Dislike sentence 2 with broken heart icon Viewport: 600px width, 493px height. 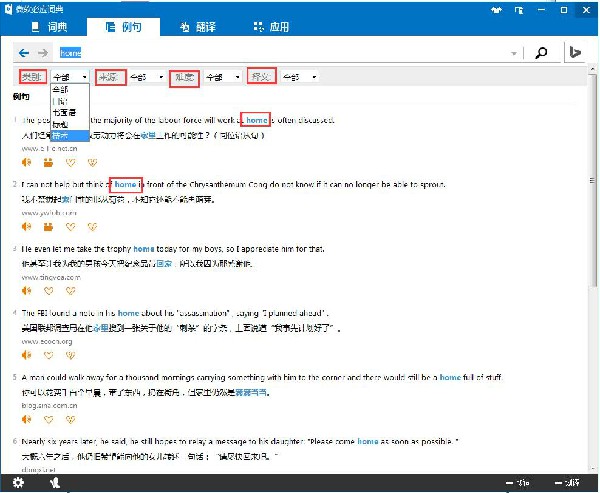click(92, 227)
